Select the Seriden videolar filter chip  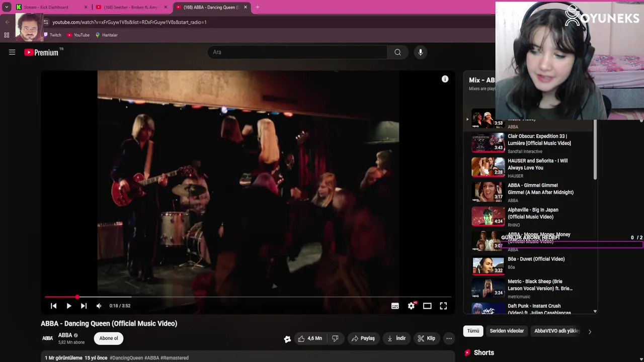click(507, 331)
